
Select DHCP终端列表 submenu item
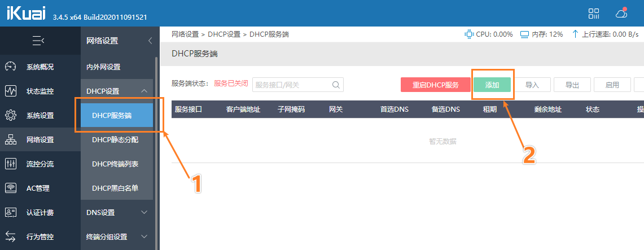(117, 164)
